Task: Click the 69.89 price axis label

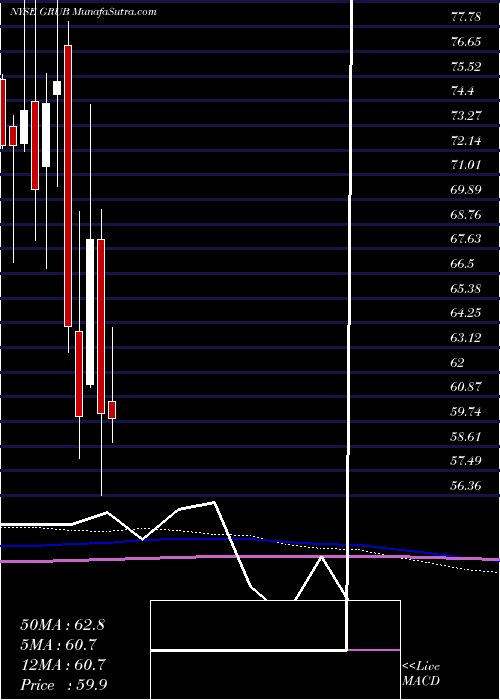Action: [x=467, y=190]
